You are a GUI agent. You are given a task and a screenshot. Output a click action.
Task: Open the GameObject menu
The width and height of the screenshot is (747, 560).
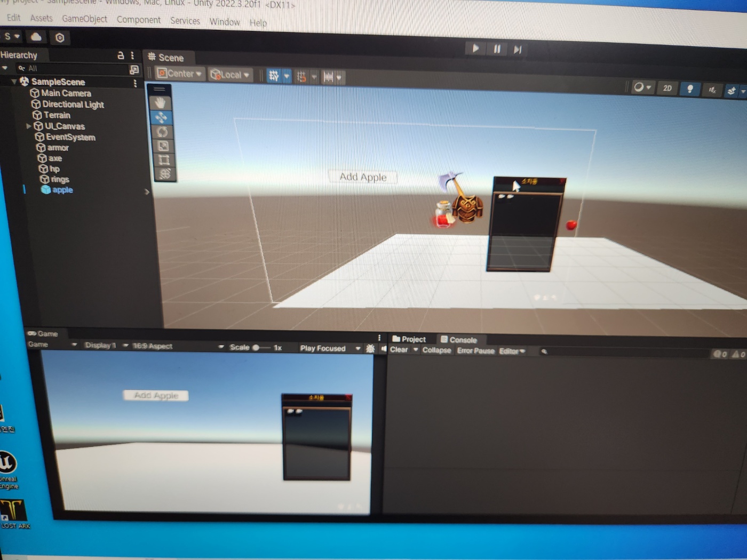click(x=84, y=19)
